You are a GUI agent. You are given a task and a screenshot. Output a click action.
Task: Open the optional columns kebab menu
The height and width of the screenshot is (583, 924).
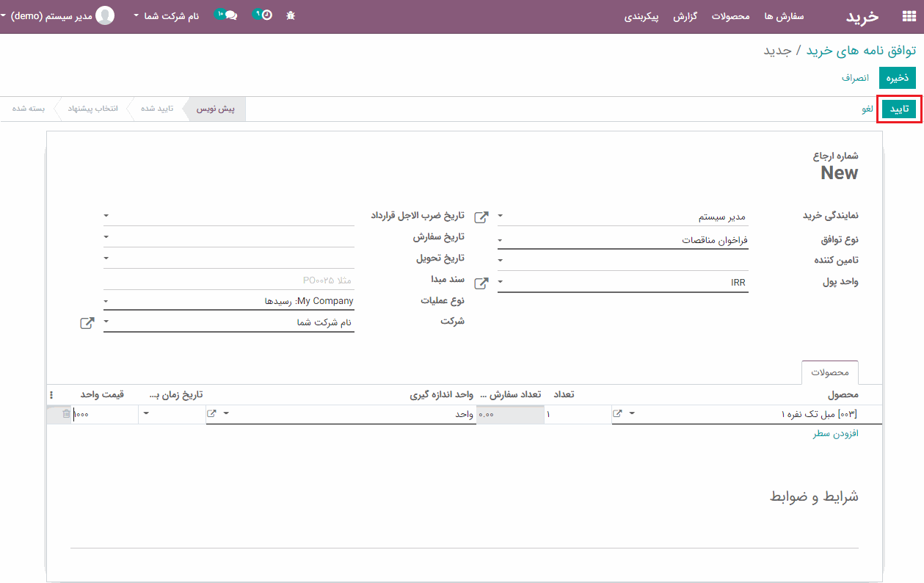click(51, 395)
